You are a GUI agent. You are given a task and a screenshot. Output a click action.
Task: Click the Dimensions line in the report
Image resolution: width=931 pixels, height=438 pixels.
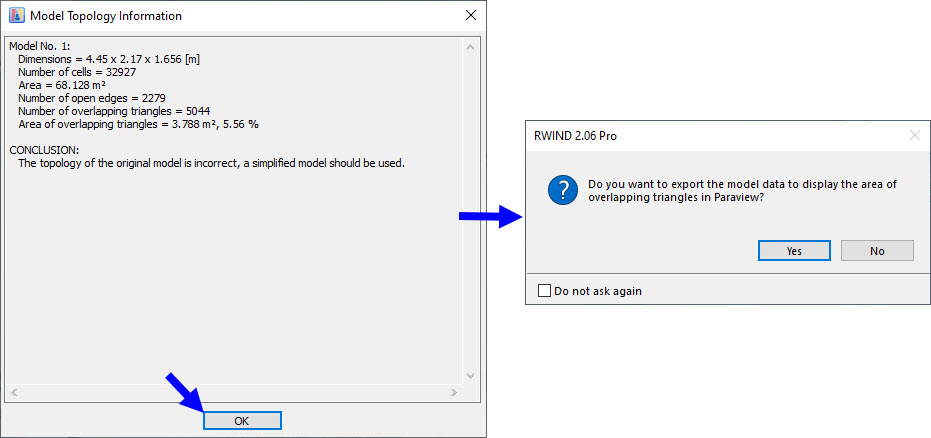[108, 59]
